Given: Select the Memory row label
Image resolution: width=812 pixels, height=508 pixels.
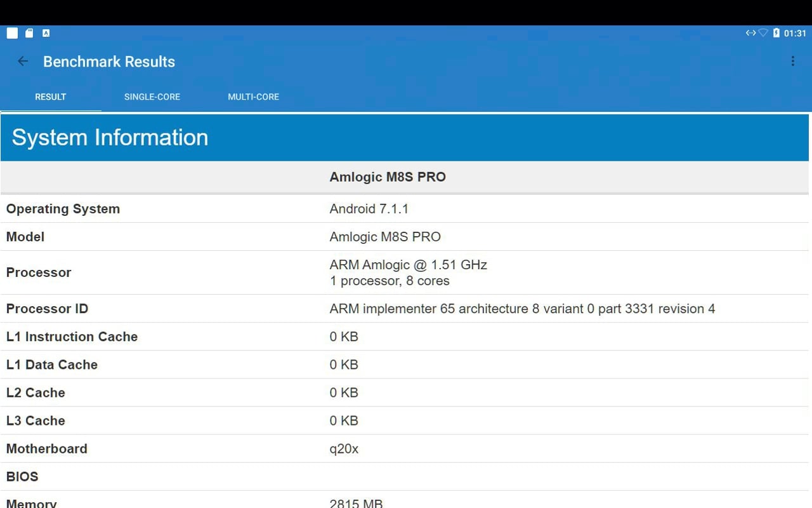Looking at the screenshot, I should point(32,503).
